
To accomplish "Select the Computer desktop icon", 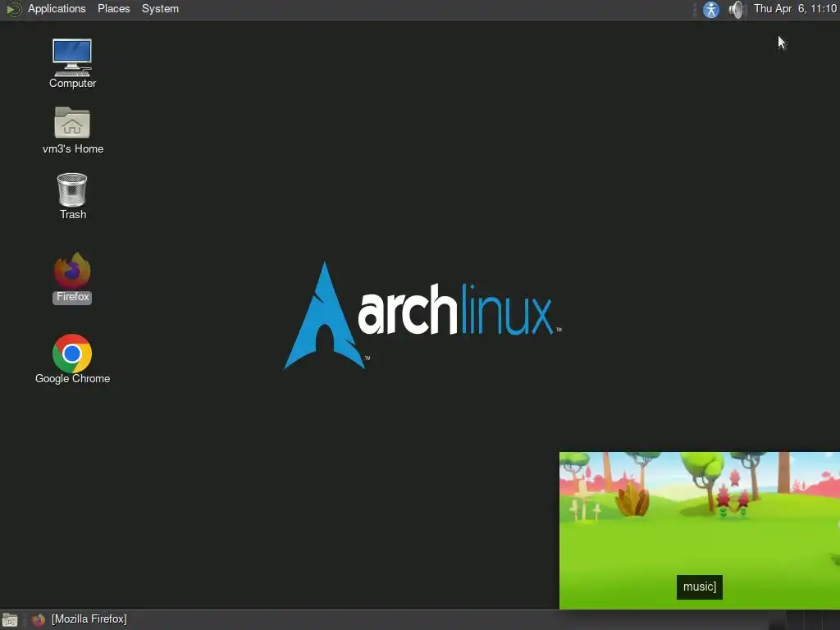I will point(72,57).
